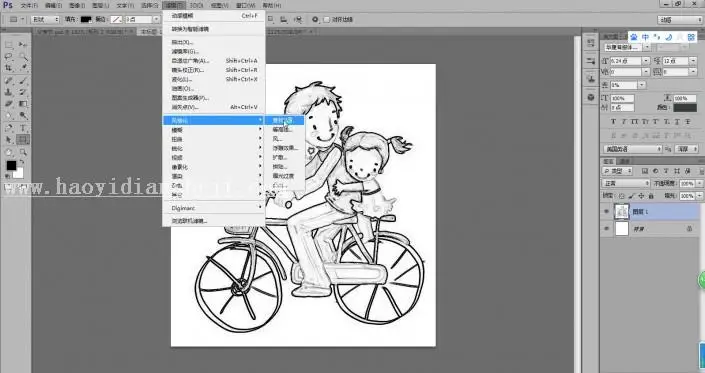Select the Horizontal Type tool
The height and width of the screenshot is (373, 705).
click(x=23, y=128)
